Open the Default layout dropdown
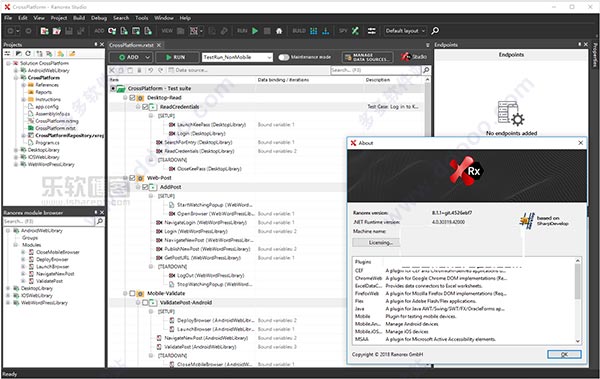The width and height of the screenshot is (600, 379). (405, 31)
